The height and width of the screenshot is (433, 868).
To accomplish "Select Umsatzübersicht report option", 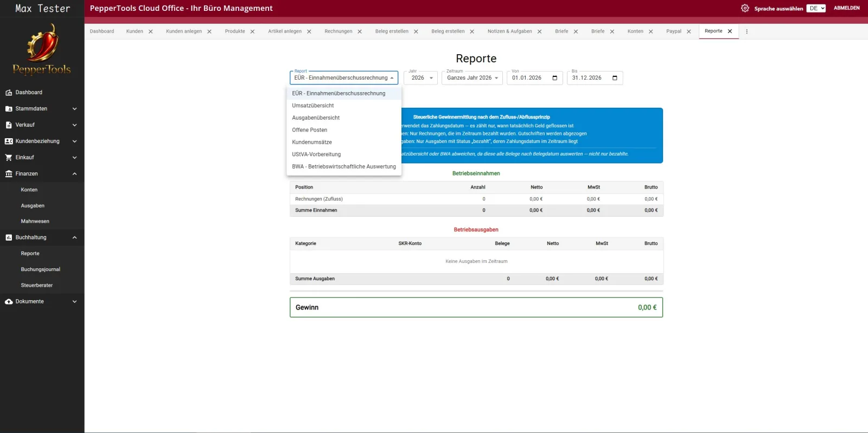I will (x=344, y=106).
